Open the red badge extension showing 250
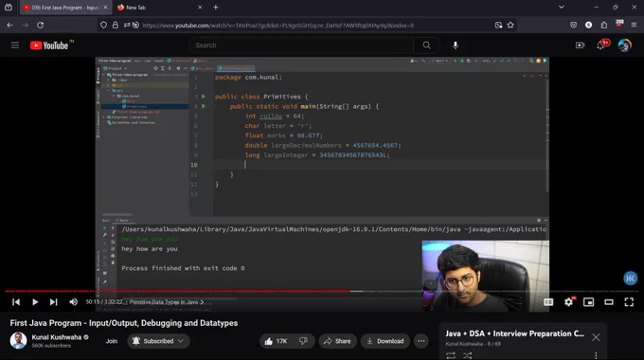Viewport: 644px width, 360px height. click(x=619, y=25)
